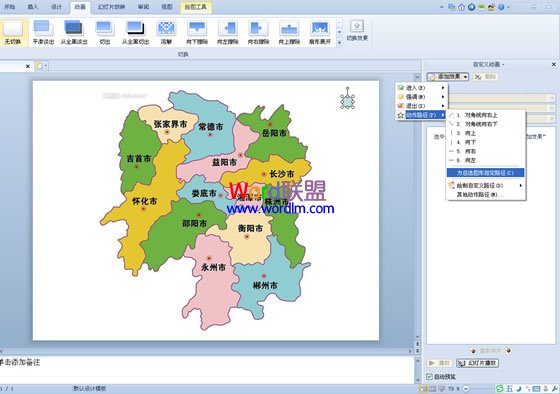
Task: Switch to 审阅 ribbon tab
Action: click(144, 7)
